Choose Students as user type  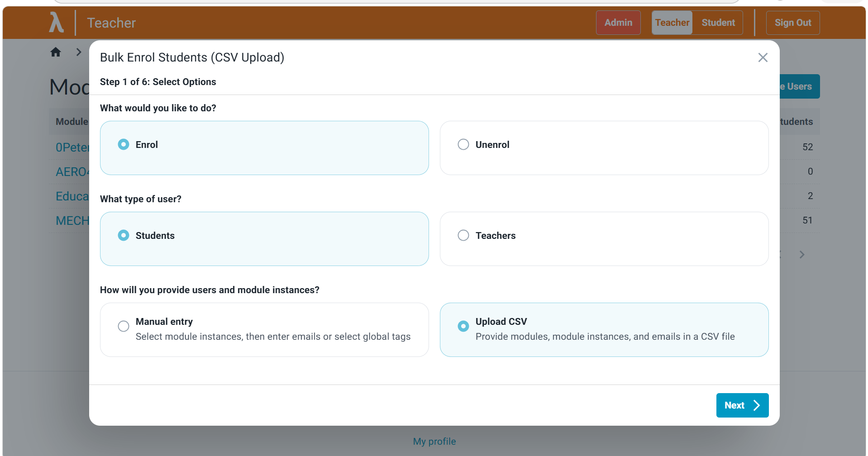264,239
